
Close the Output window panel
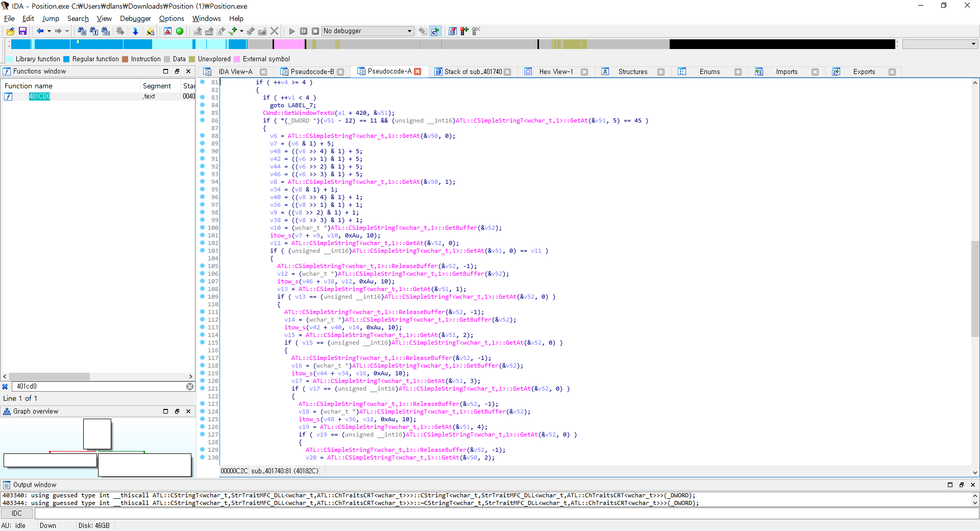972,485
